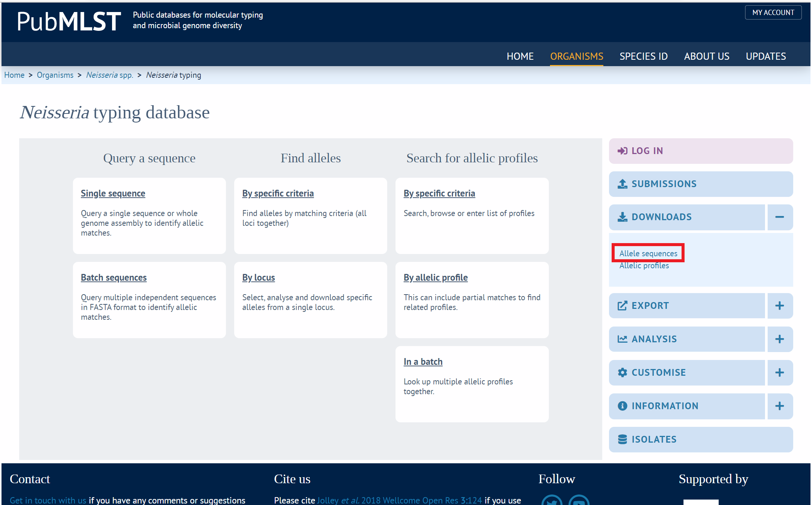This screenshot has height=505, width=812.
Task: Click the log in arrow icon
Action: tap(623, 151)
